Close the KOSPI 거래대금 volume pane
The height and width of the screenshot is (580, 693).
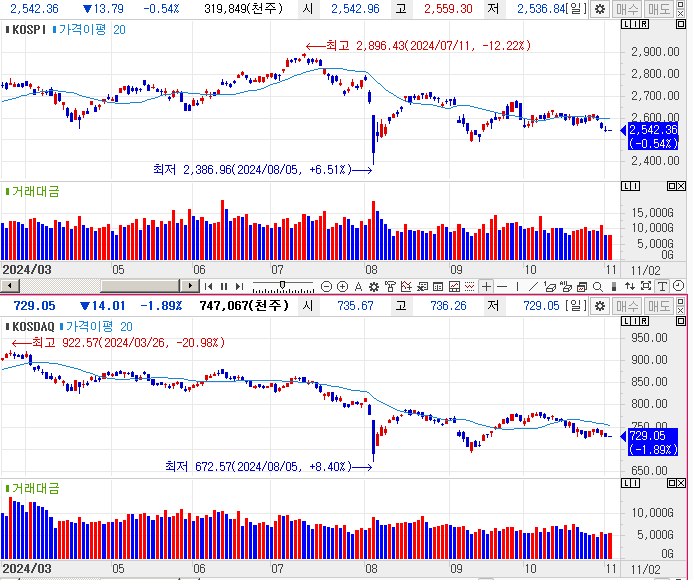(681, 186)
